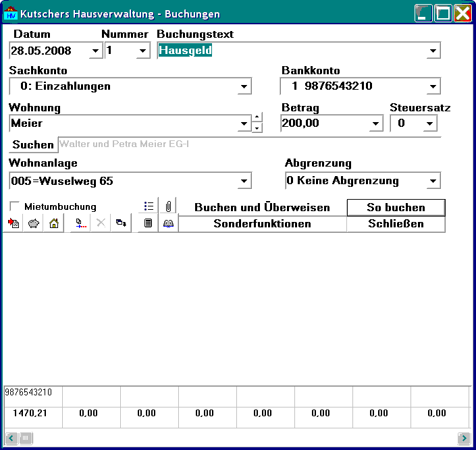Click the yellow house icon
Image resolution: width=476 pixels, height=450 pixels.
click(x=54, y=223)
